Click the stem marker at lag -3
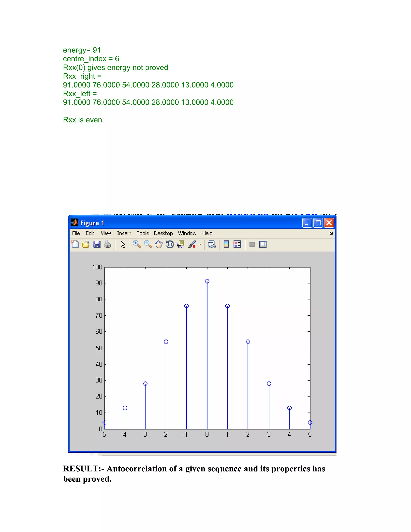 pyautogui.click(x=145, y=384)
